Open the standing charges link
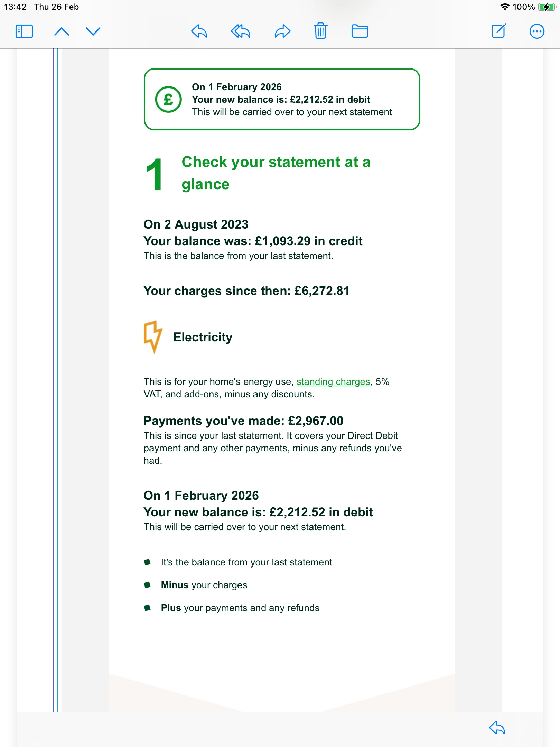 point(333,382)
